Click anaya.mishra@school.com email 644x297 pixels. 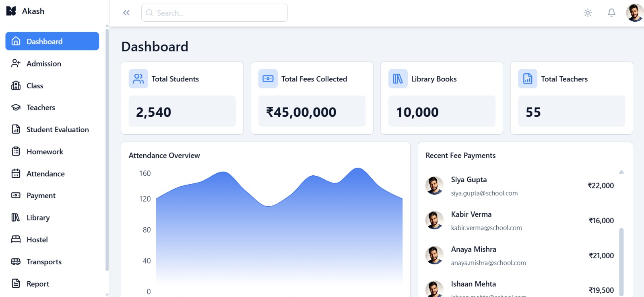tap(489, 263)
